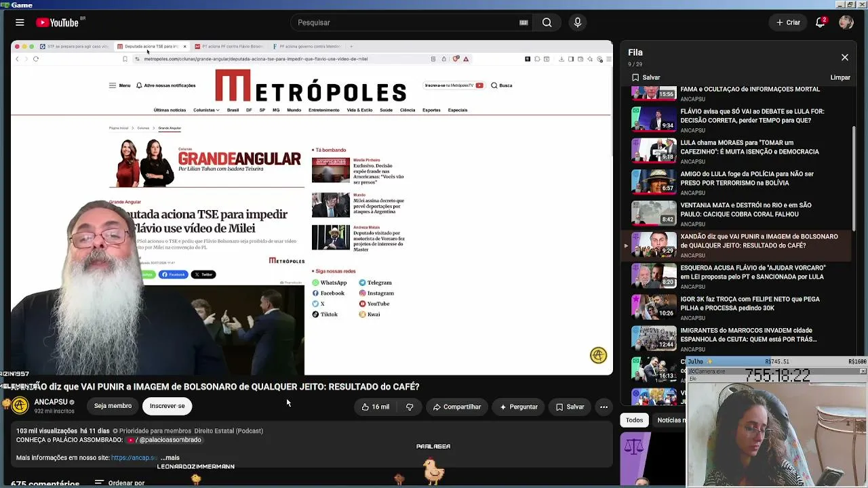Click the Inscreva-se na MetrópolesTV button
Screen dimensions: 868x488
click(x=454, y=85)
